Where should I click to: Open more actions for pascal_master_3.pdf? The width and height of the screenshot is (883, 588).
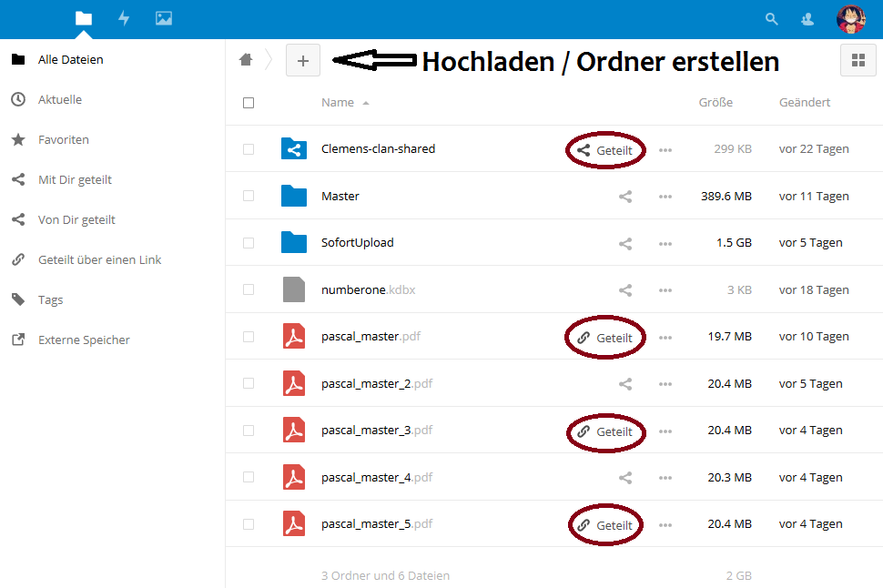coord(665,431)
